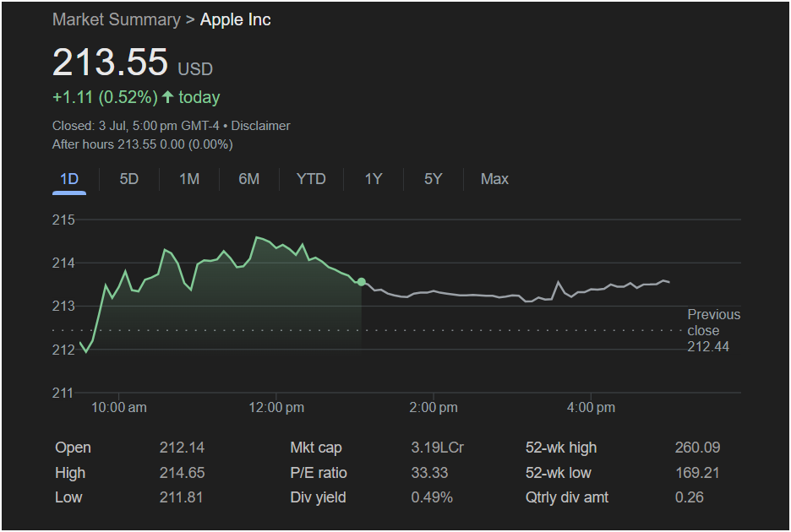Click the High label in stats
Image resolution: width=791 pixels, height=532 pixels.
tap(70, 473)
